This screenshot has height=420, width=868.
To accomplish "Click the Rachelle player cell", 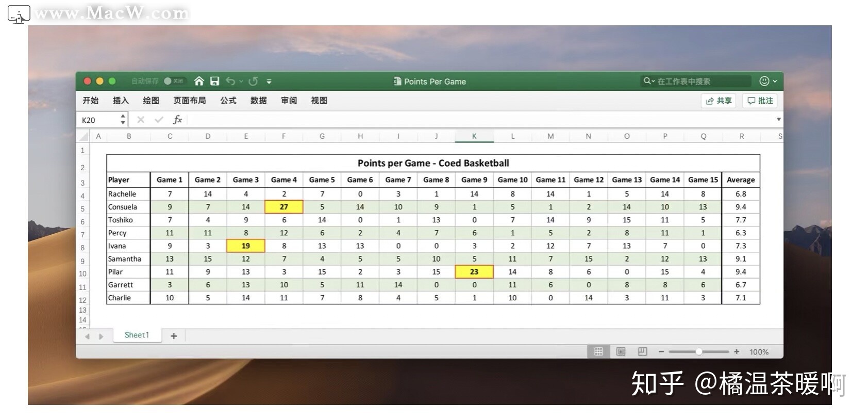I will point(128,194).
